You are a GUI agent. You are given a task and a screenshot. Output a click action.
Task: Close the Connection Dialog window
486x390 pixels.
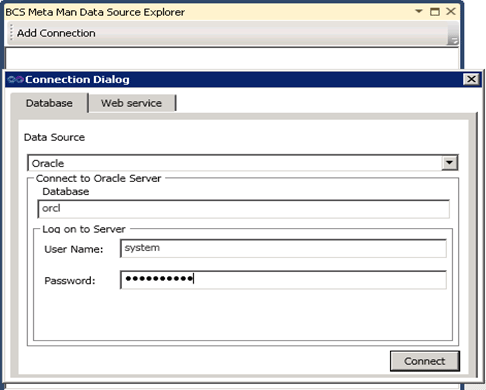[x=471, y=79]
